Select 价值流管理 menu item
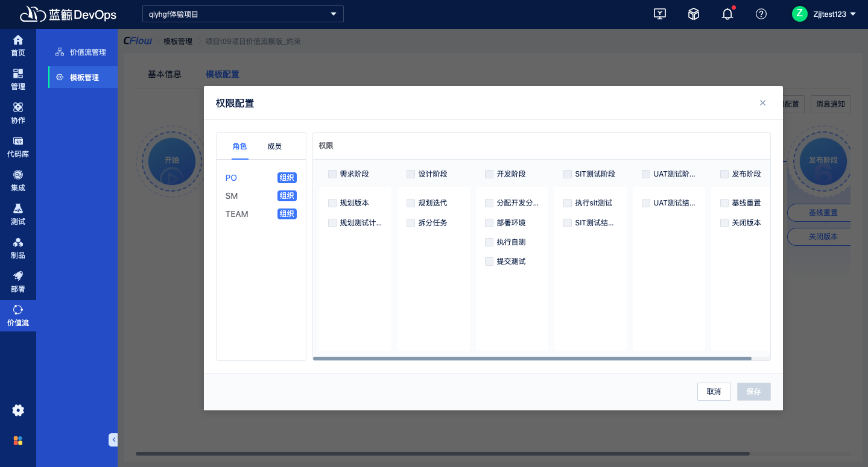The height and width of the screenshot is (467, 868). [83, 52]
